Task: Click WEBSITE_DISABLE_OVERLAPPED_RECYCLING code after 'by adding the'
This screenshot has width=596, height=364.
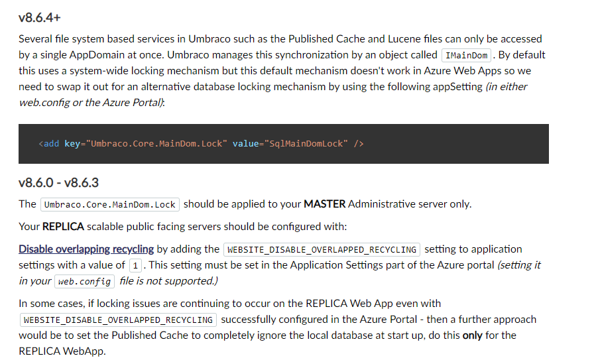Action: click(x=322, y=250)
